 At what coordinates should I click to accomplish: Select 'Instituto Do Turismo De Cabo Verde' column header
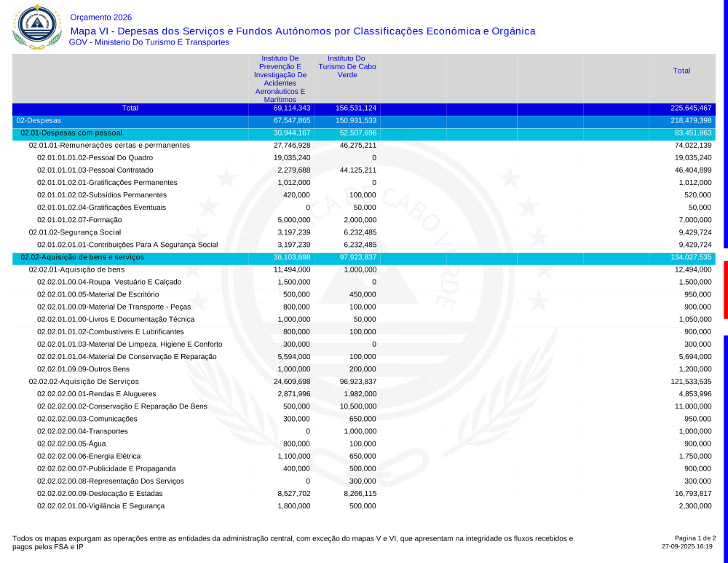[x=347, y=66]
